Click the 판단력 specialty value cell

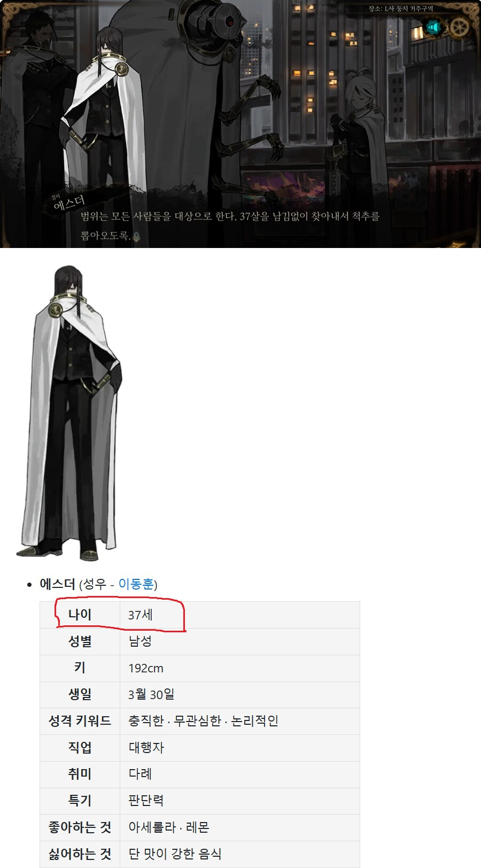240,801
